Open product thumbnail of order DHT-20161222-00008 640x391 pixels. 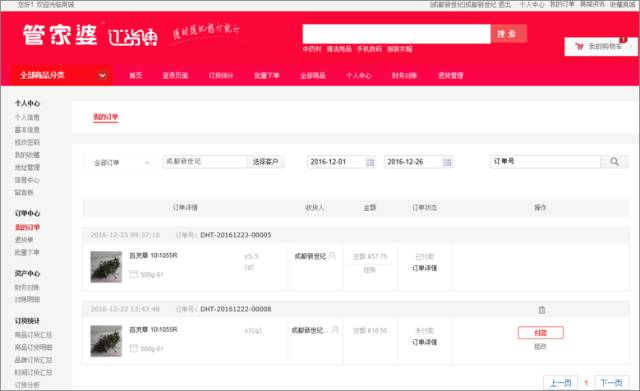[x=106, y=341]
